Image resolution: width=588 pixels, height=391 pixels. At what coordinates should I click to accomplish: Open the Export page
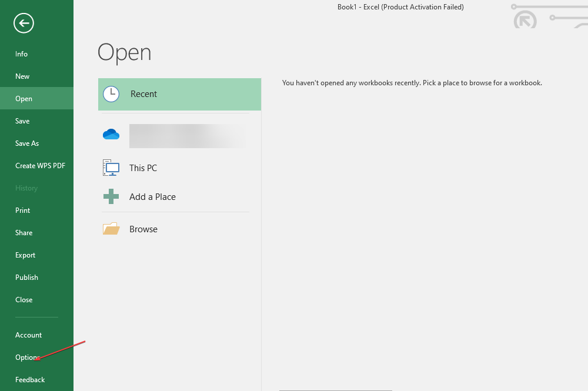coord(36,255)
